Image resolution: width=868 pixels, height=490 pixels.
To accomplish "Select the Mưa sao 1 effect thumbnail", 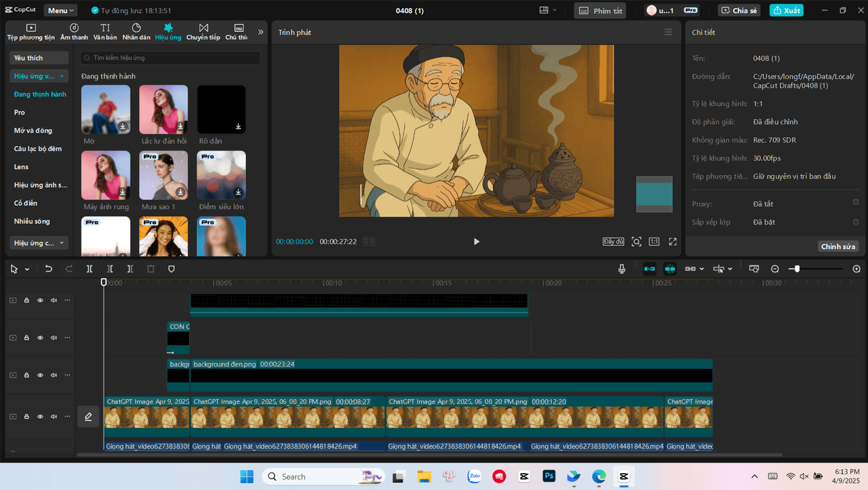I will [163, 175].
